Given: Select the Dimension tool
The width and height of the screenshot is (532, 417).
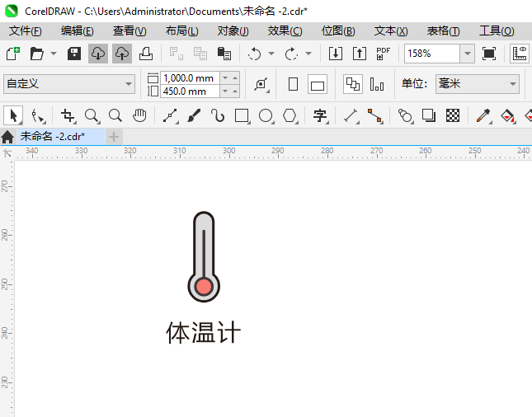Looking at the screenshot, I should (351, 116).
